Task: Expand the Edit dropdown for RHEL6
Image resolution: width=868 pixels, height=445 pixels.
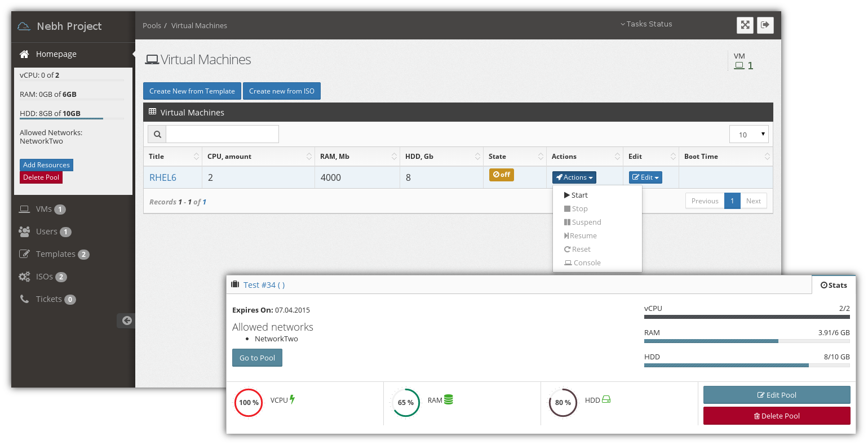Action: point(645,177)
